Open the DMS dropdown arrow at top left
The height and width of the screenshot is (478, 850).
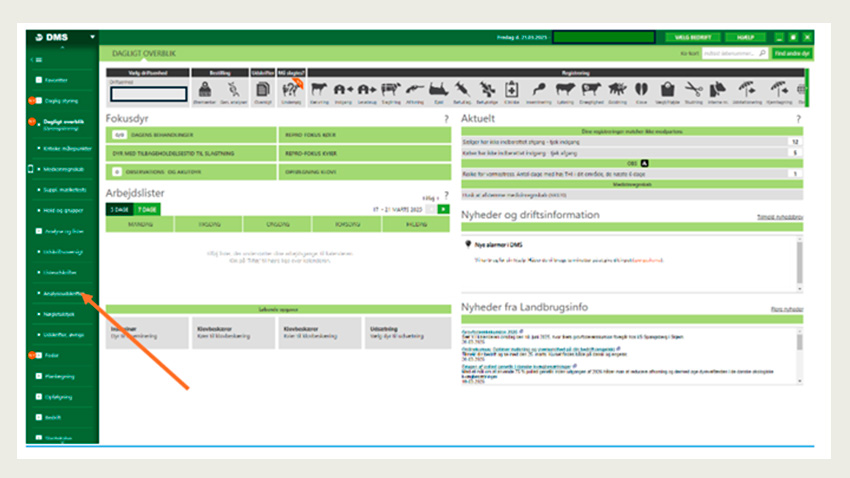pos(92,38)
